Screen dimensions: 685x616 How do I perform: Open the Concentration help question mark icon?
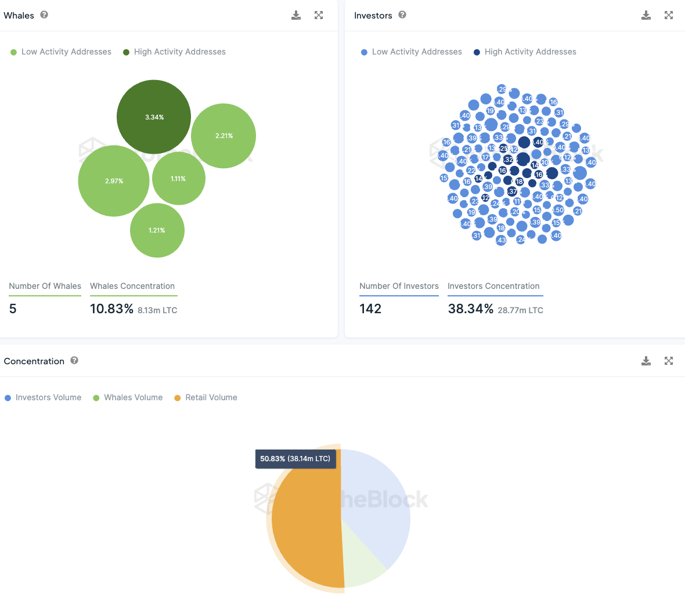[74, 361]
